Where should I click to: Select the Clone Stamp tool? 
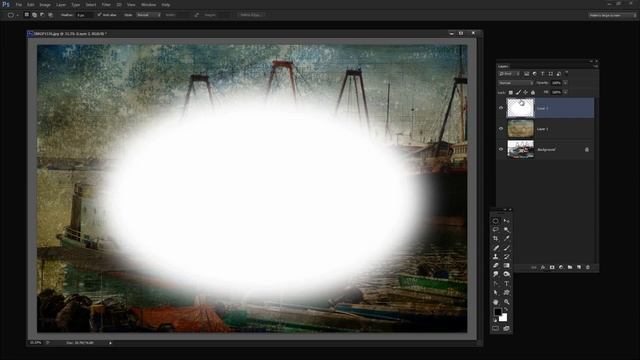[496, 257]
